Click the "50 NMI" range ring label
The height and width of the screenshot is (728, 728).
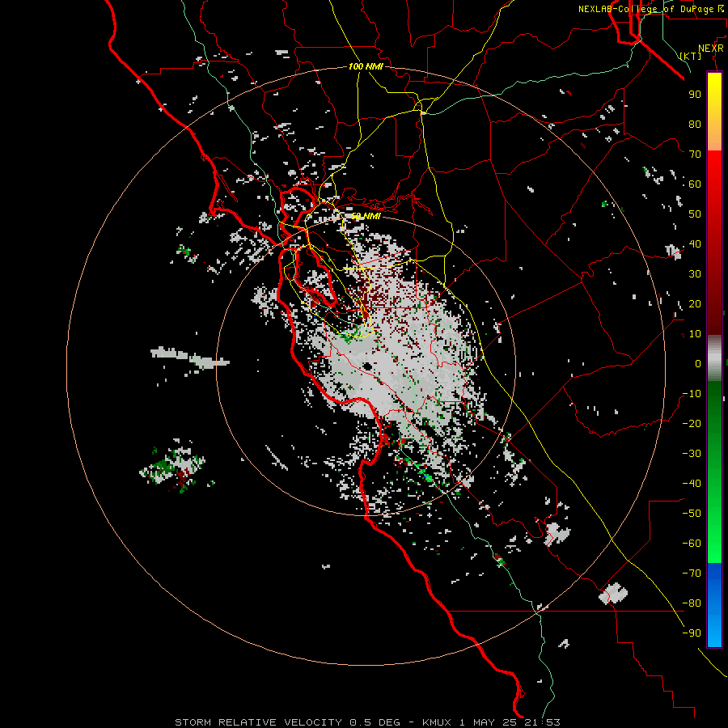point(366,216)
